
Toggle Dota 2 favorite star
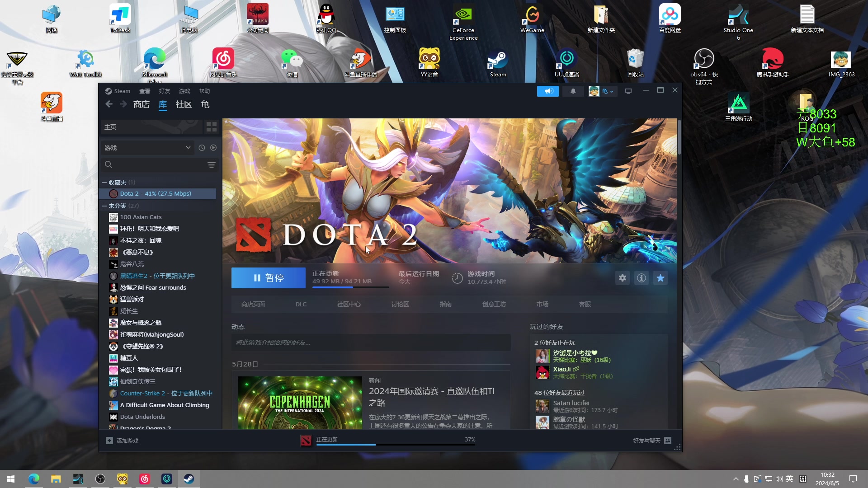[x=660, y=278]
